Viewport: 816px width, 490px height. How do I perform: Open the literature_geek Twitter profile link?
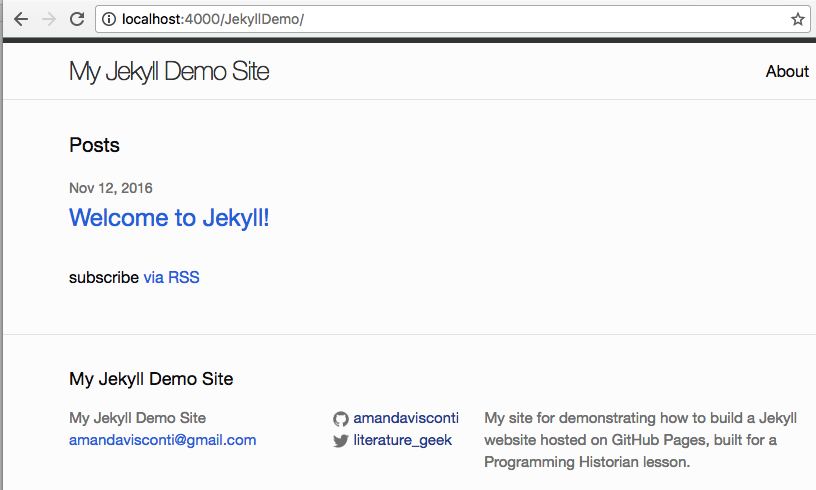pyautogui.click(x=402, y=440)
